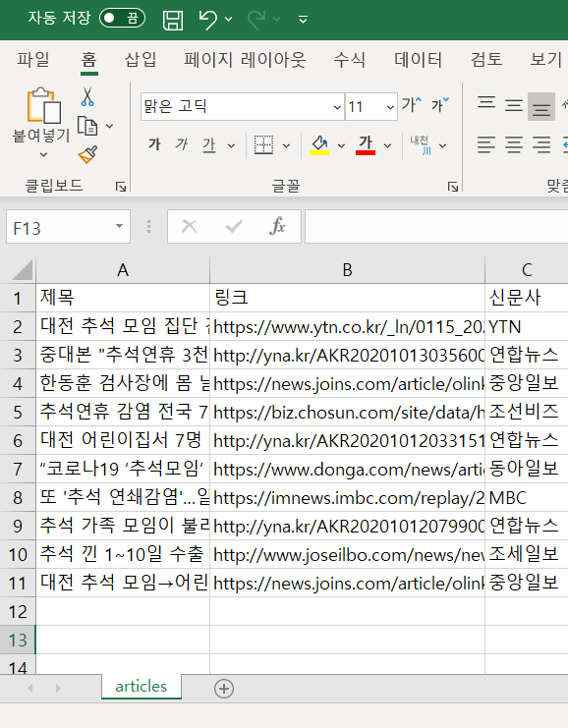Open the fill color dropdown arrow
This screenshot has height=728, width=568.
pos(341,145)
